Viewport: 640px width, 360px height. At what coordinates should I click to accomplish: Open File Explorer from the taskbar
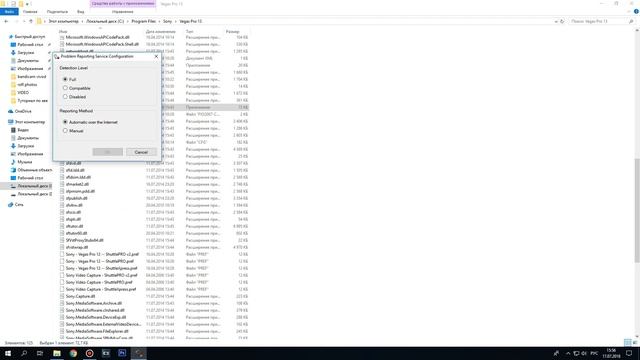coord(57,353)
